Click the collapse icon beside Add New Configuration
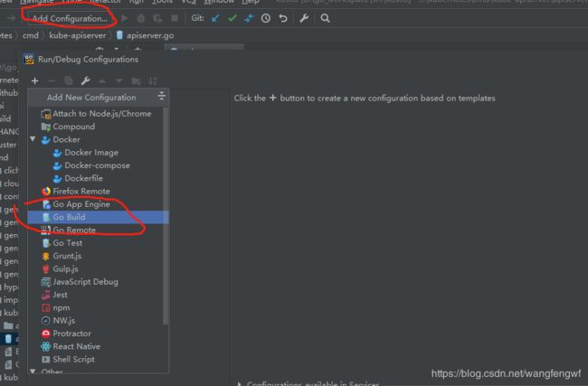Viewport: 588px width, 386px height. point(162,97)
